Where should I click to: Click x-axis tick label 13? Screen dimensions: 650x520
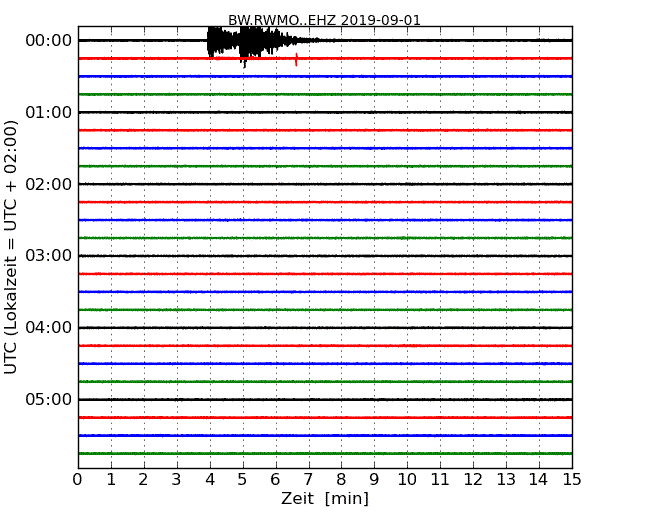(x=506, y=480)
